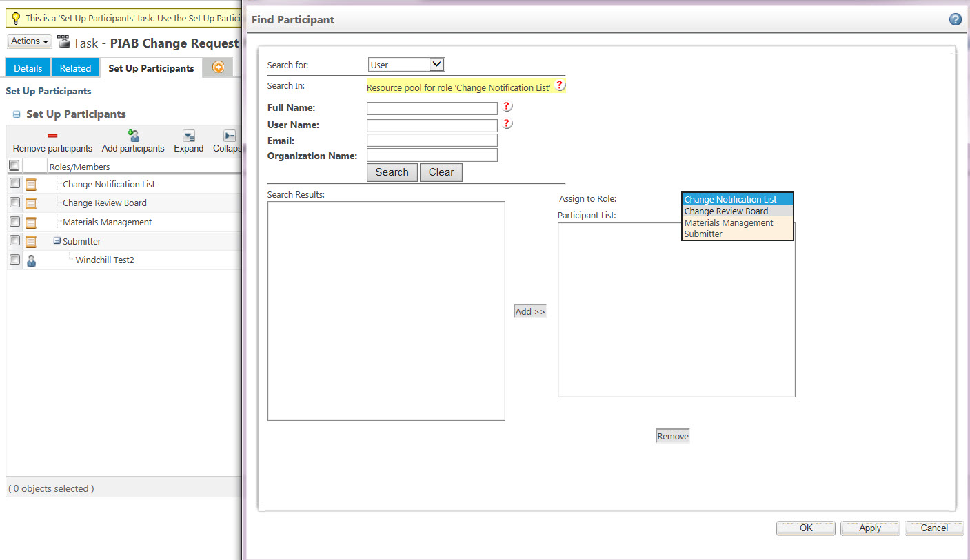Focus the User Name input field
Image resolution: width=970 pixels, height=560 pixels.
click(432, 125)
